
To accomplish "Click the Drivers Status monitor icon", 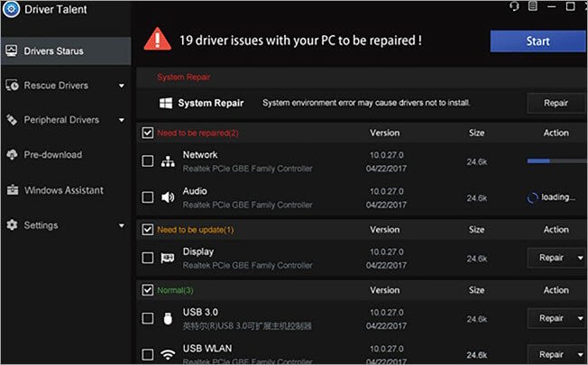I will [11, 50].
